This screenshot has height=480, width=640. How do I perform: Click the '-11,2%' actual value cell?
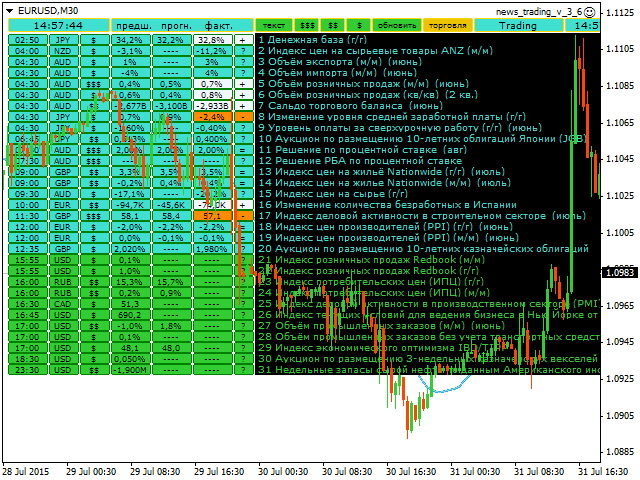212,51
